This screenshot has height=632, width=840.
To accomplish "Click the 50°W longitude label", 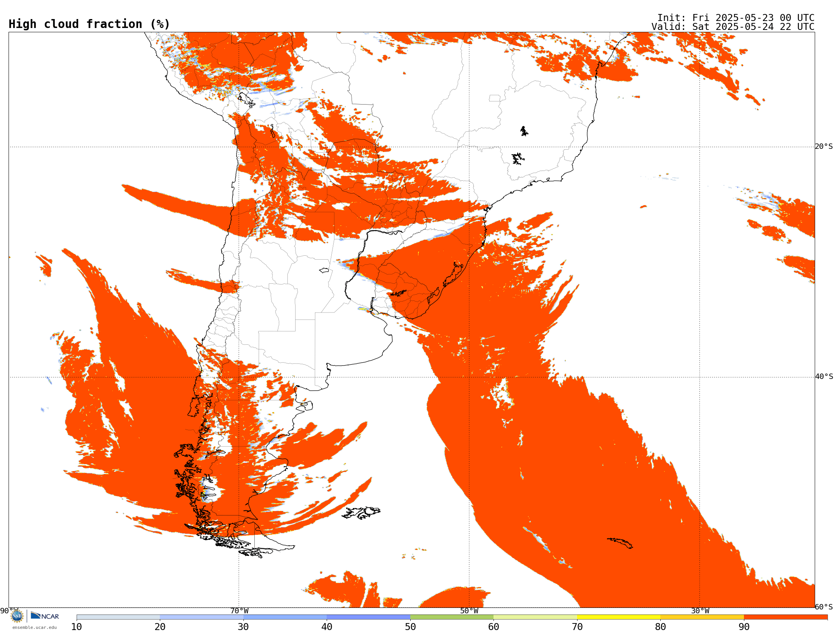I will click(x=469, y=611).
